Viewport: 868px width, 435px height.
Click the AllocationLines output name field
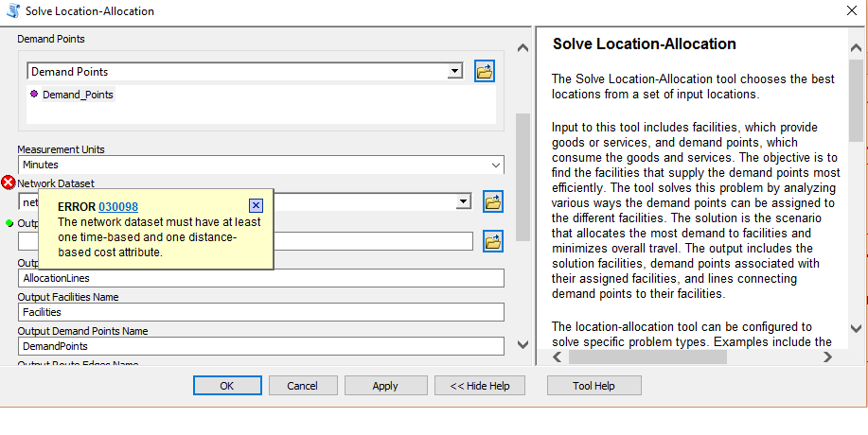(x=261, y=278)
